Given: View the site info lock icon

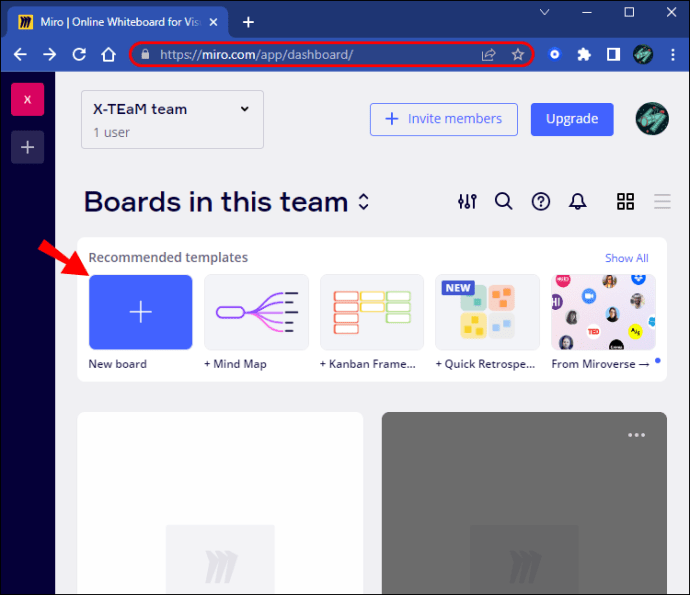Looking at the screenshot, I should [x=145, y=55].
